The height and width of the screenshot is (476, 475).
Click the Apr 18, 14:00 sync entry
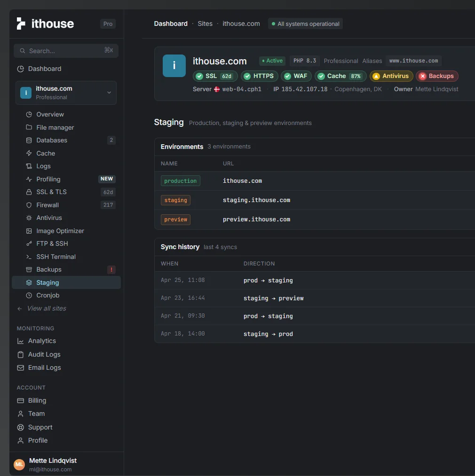click(315, 334)
